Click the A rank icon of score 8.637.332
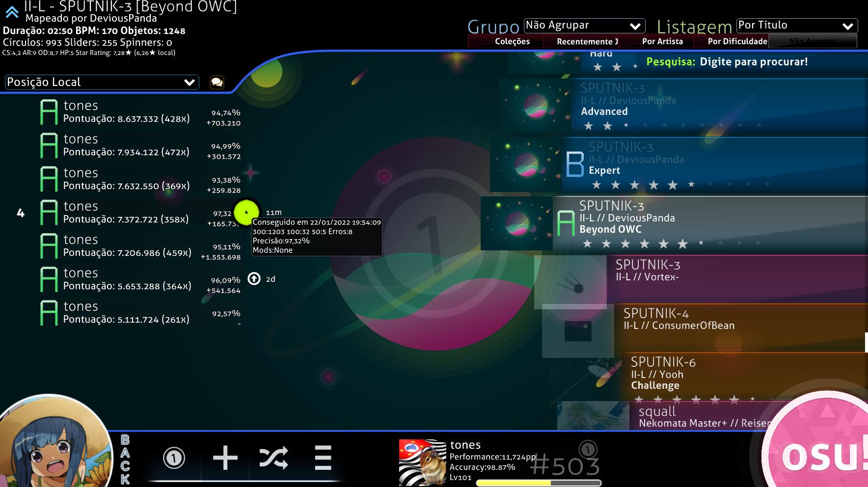The image size is (868, 487). pyautogui.click(x=49, y=112)
